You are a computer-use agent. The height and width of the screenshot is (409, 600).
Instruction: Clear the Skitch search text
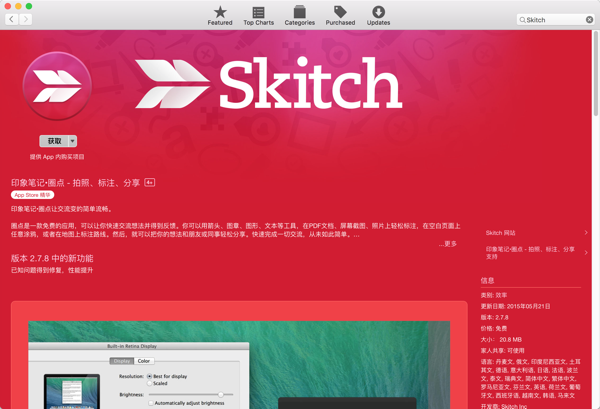pyautogui.click(x=589, y=20)
